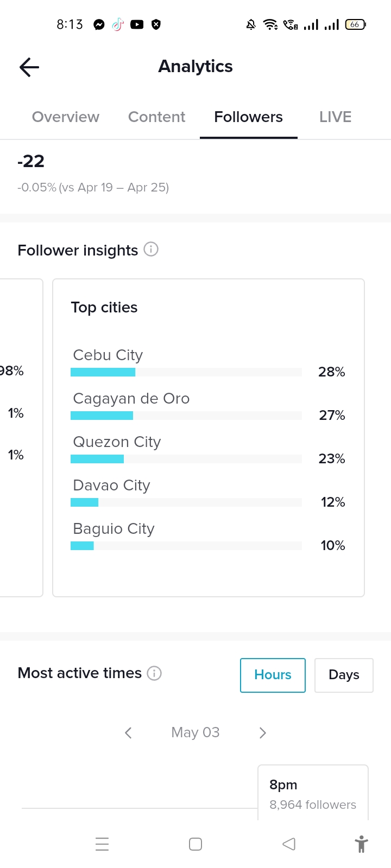
Task: Go to next day after May 03
Action: [x=263, y=733]
